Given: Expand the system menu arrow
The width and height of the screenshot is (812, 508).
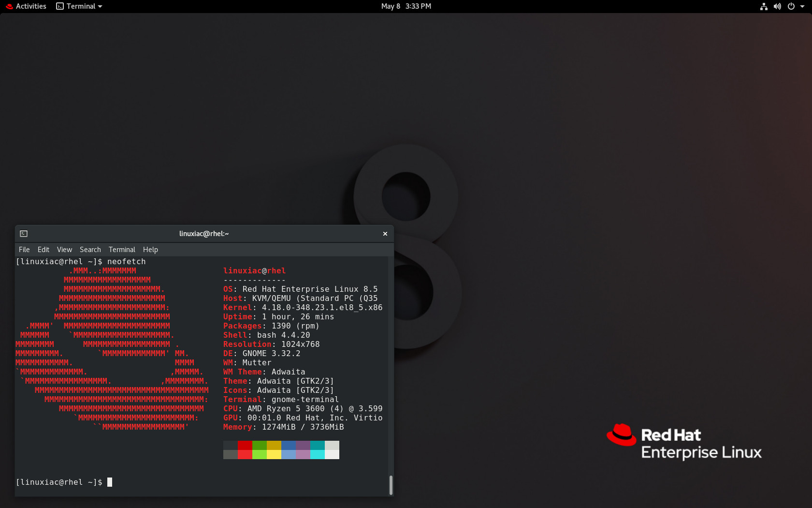Looking at the screenshot, I should click(x=802, y=6).
